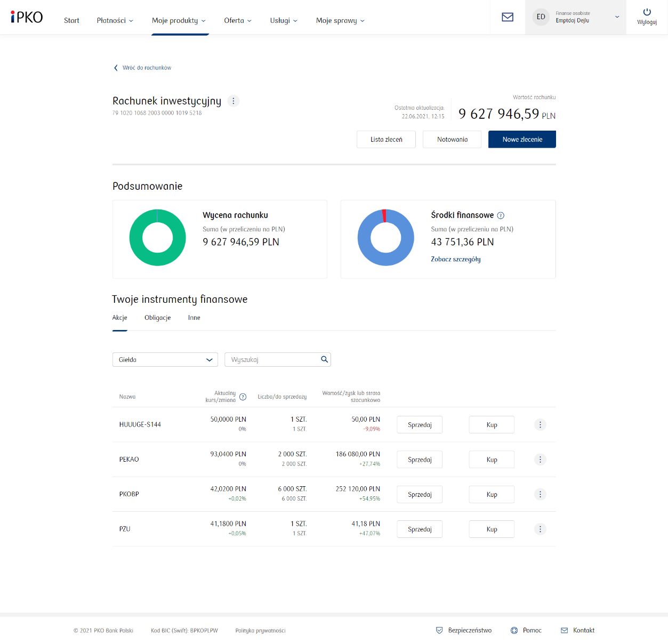Click the PZU instrument name
This screenshot has height=644, width=668.
(x=125, y=529)
